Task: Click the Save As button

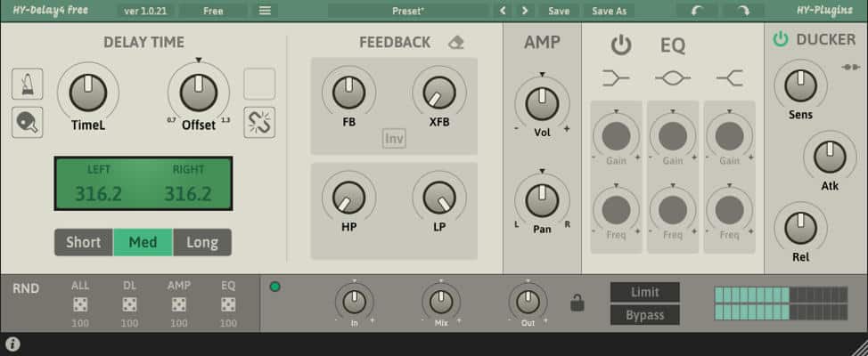Action: 610,11
